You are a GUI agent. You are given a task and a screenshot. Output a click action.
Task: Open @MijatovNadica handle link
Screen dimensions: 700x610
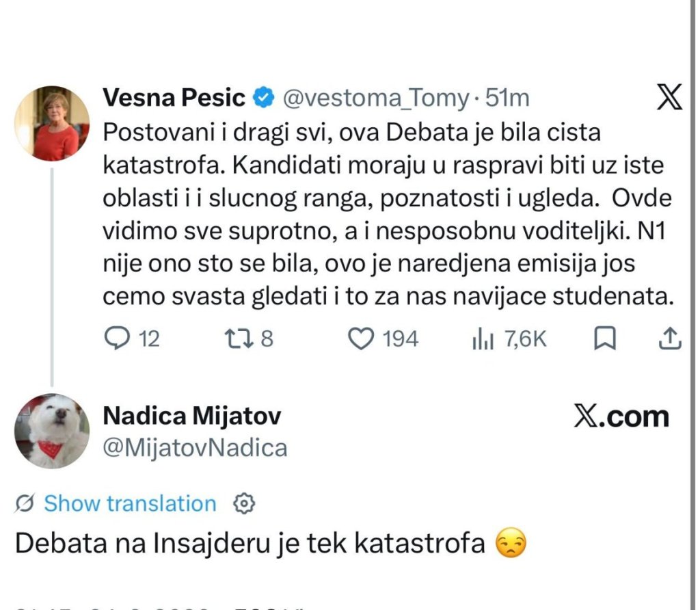click(x=195, y=448)
